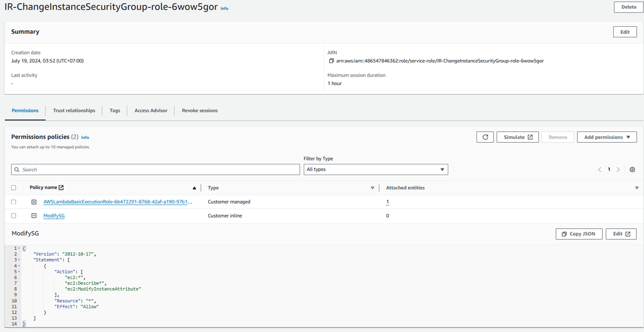This screenshot has width=644, height=332.
Task: Click Copy JSON button
Action: [579, 234]
